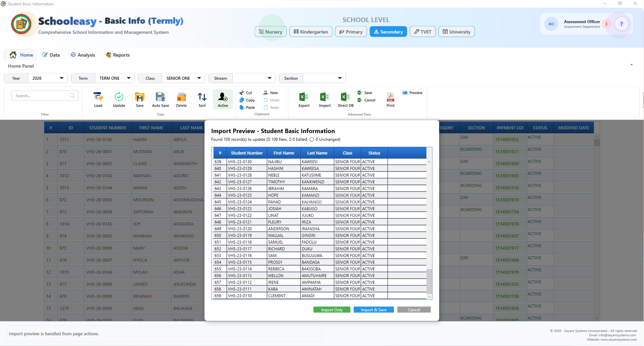Click the Redo action
This screenshot has width=644, height=346.
click(271, 108)
